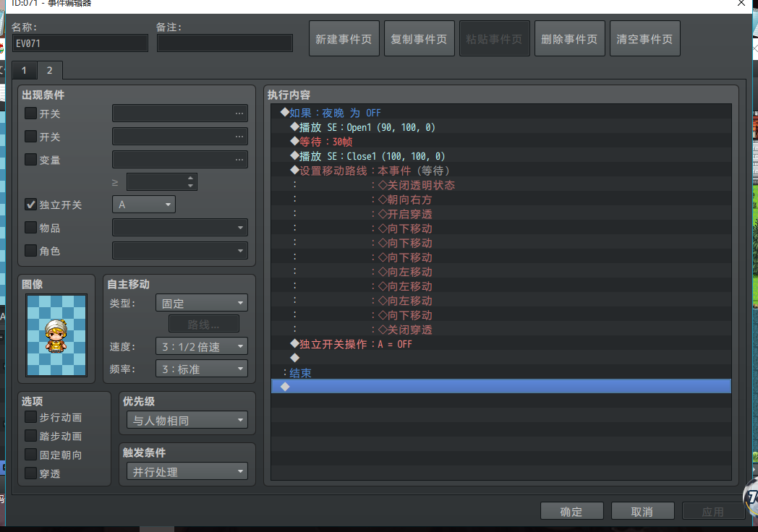
Task: Enable the first 开关 condition checkbox
Action: (x=30, y=113)
